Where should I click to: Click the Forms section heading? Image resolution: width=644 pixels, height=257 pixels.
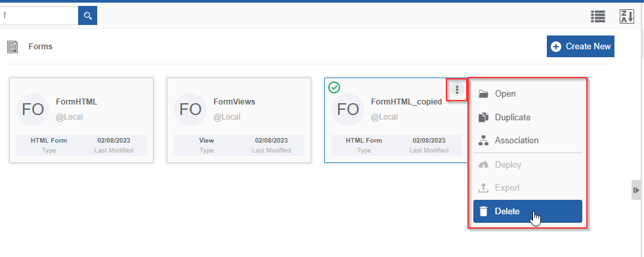(40, 47)
